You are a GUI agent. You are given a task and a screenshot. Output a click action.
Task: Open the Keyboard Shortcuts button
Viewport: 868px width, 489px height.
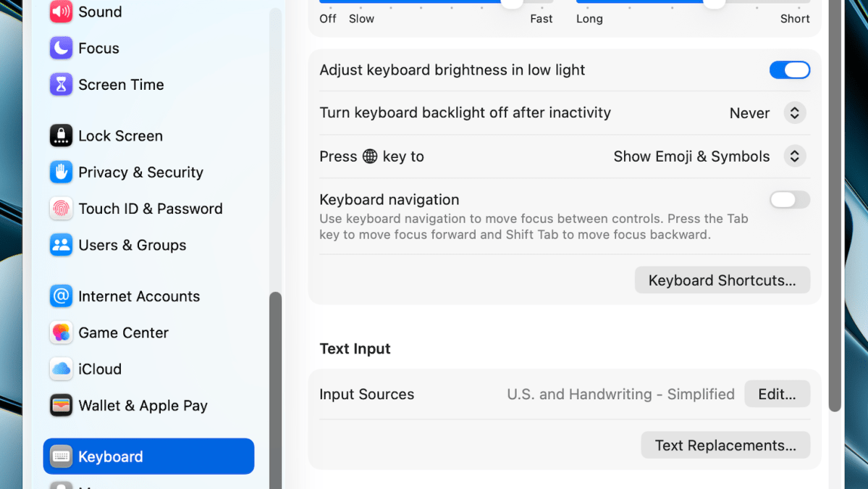tap(722, 280)
